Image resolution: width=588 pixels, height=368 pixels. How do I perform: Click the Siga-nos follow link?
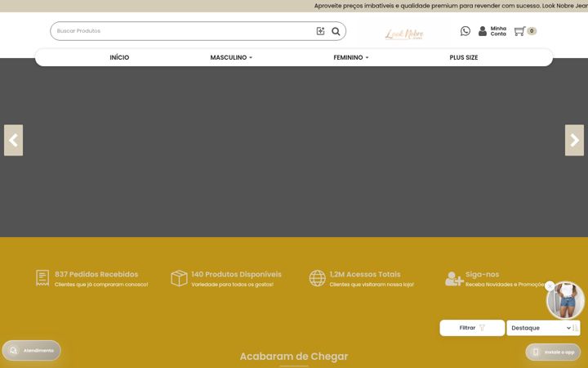coord(483,274)
